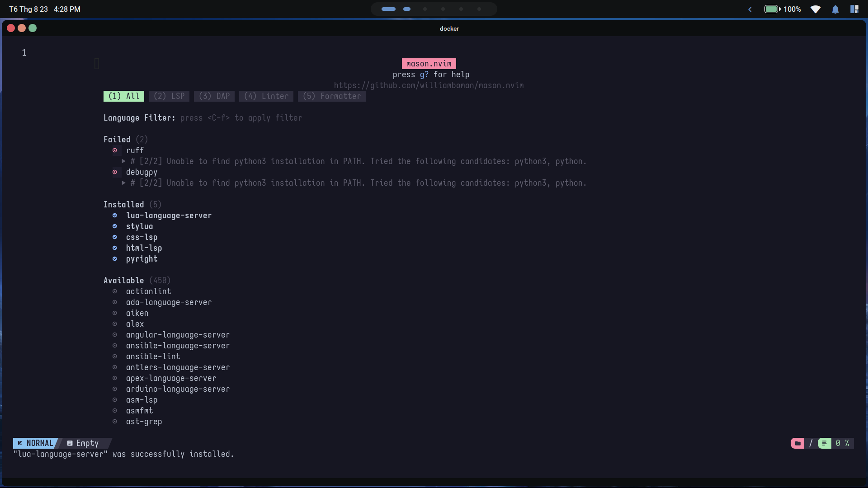868x488 pixels.
Task: Click the uninstalled icon beside ada-language-server
Action: tap(115, 302)
